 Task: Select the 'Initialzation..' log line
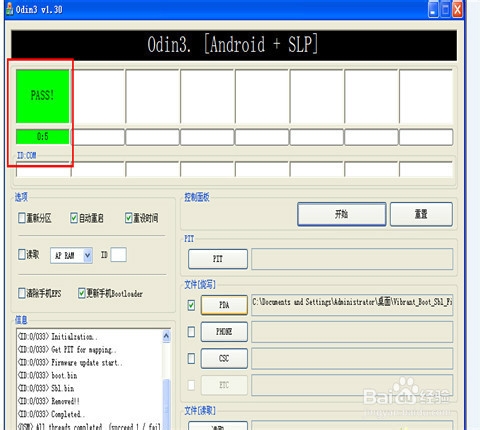pyautogui.click(x=57, y=337)
